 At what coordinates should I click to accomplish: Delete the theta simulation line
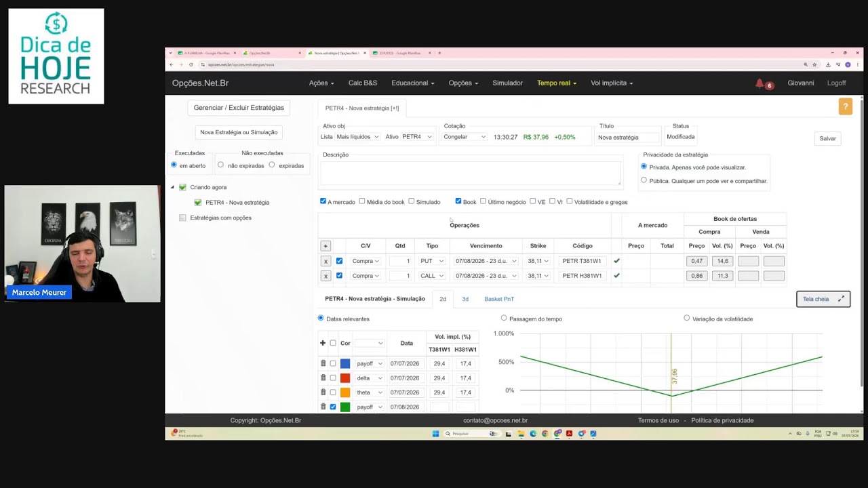323,392
